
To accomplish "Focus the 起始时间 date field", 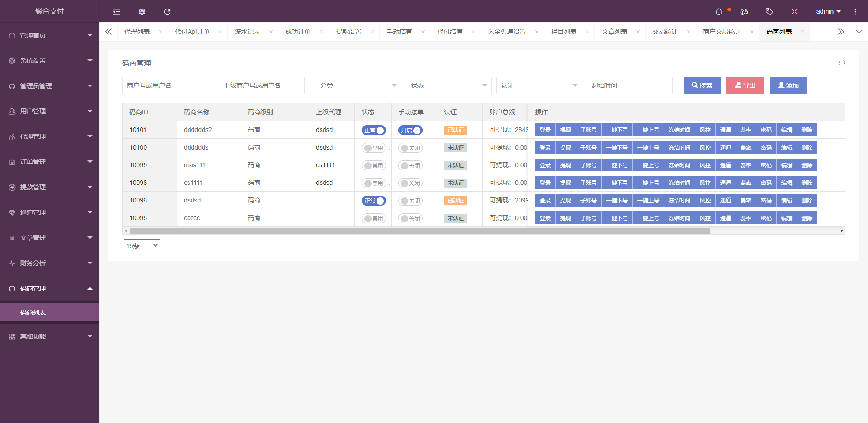I will (630, 85).
